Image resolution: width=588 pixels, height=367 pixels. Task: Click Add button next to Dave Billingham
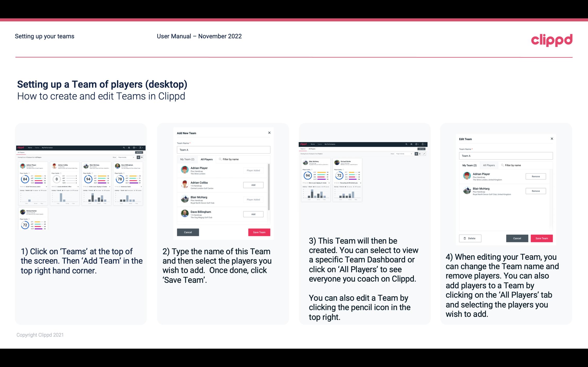click(253, 214)
